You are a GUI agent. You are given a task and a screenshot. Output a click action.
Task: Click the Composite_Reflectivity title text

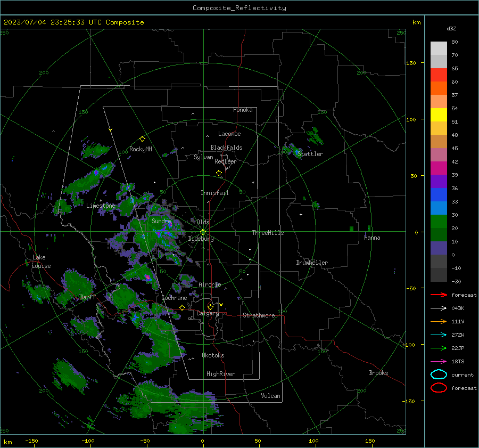pos(240,8)
